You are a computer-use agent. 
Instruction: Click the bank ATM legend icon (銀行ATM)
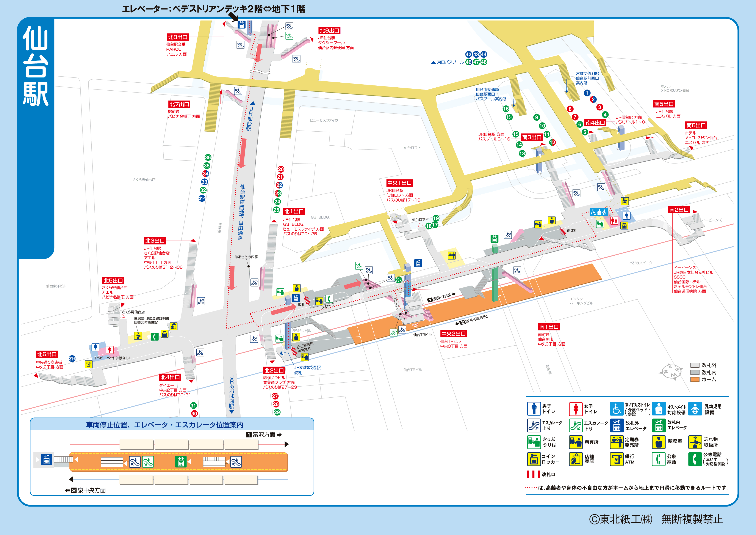click(616, 459)
